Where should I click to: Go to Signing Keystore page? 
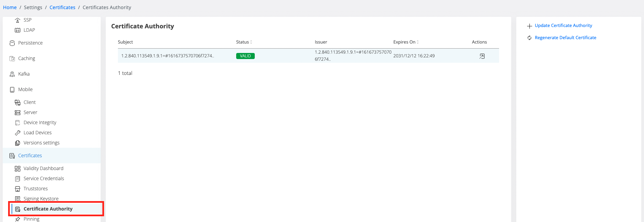point(41,199)
